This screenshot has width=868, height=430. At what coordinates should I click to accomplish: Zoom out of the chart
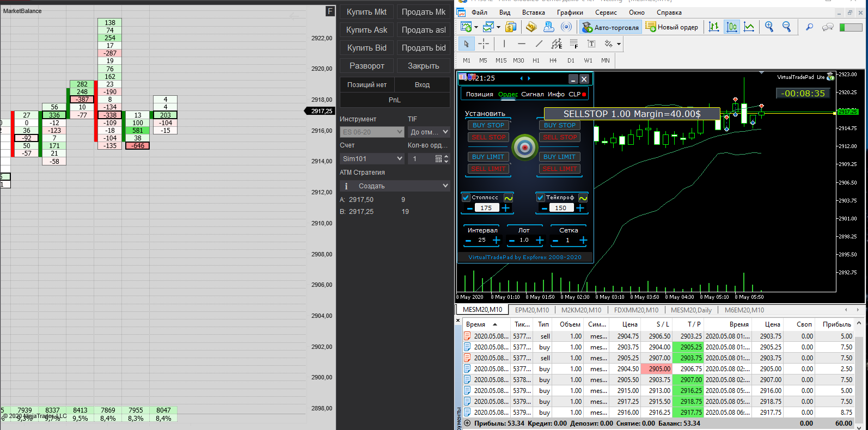(x=786, y=27)
